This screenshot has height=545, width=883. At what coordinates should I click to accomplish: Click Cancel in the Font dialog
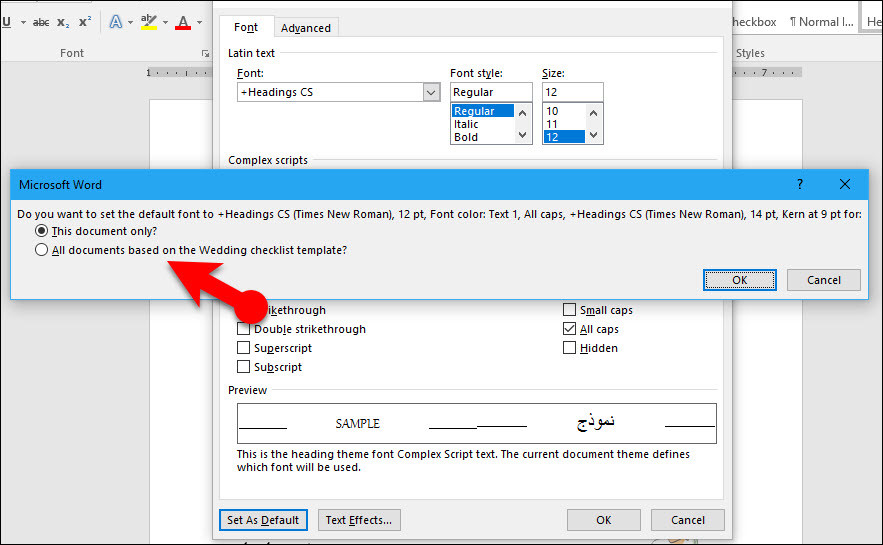(x=688, y=520)
